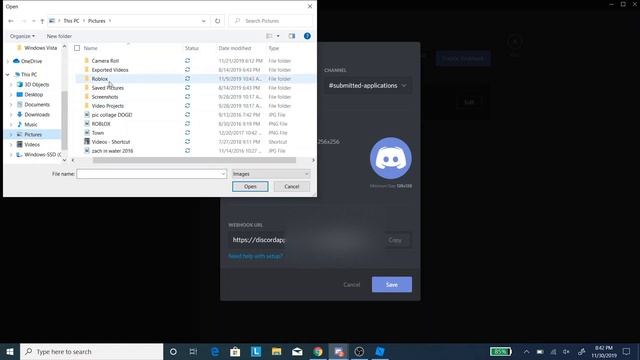640x360 pixels.
Task: Select Music in the navigation pane
Action: click(x=31, y=124)
